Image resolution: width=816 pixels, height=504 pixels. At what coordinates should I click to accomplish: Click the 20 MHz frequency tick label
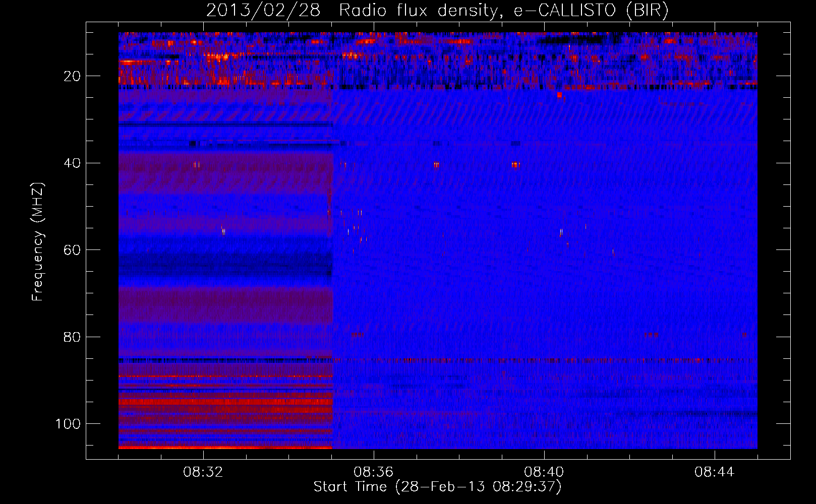[x=72, y=76]
